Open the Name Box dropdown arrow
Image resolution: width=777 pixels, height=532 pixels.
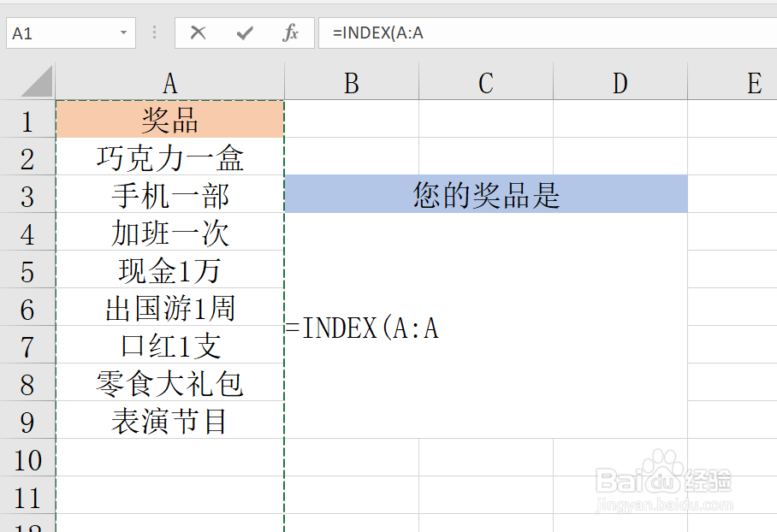pyautogui.click(x=122, y=33)
